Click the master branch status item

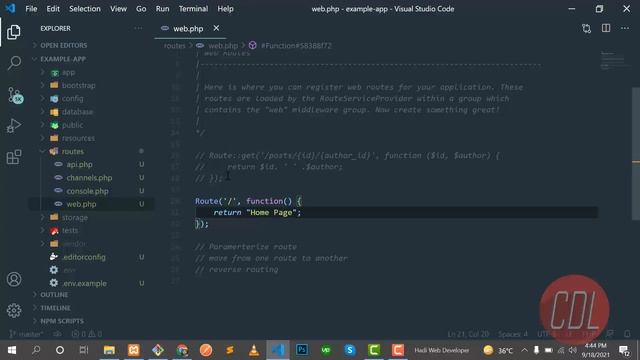[x=26, y=334]
